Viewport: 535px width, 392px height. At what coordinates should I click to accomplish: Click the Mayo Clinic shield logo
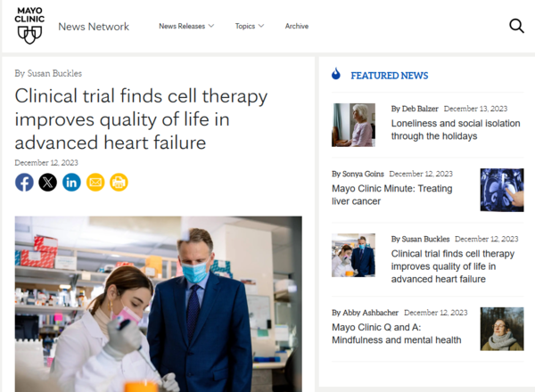(29, 26)
